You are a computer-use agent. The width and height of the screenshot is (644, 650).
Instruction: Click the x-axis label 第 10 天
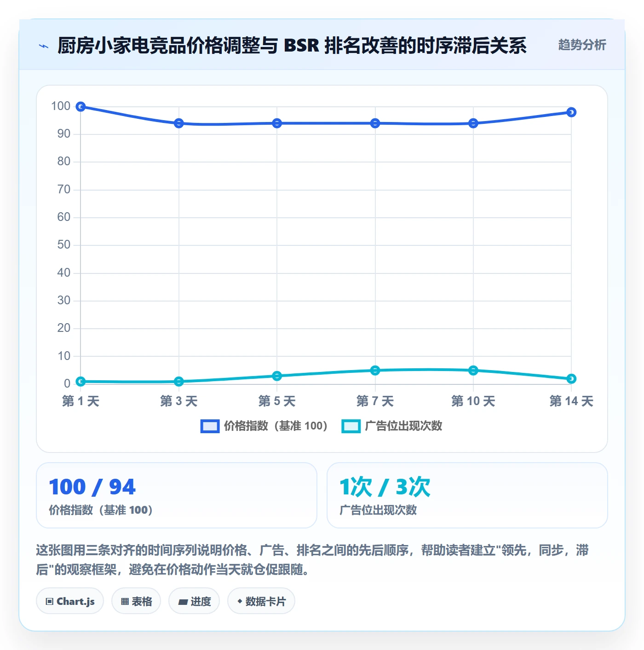(x=473, y=401)
